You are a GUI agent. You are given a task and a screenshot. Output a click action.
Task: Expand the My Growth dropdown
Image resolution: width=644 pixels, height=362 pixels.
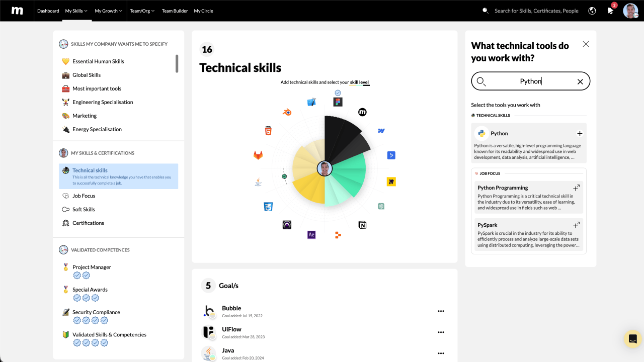pyautogui.click(x=109, y=11)
